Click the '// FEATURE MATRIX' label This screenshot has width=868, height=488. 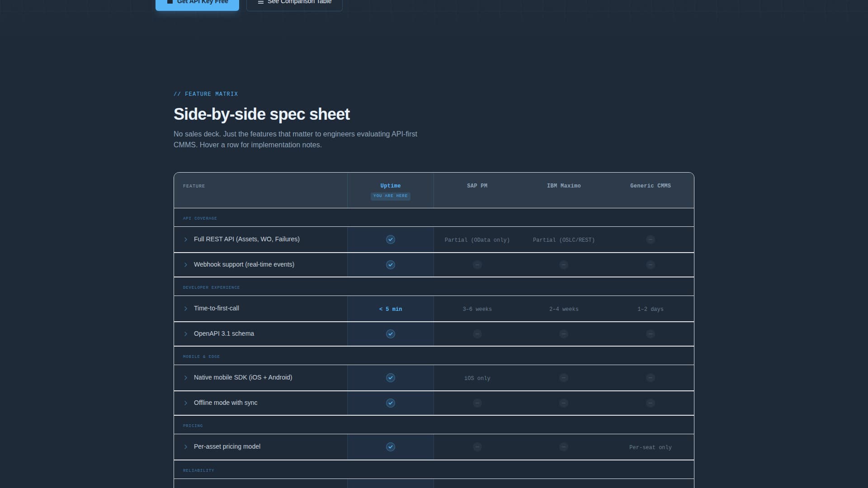[x=206, y=94]
